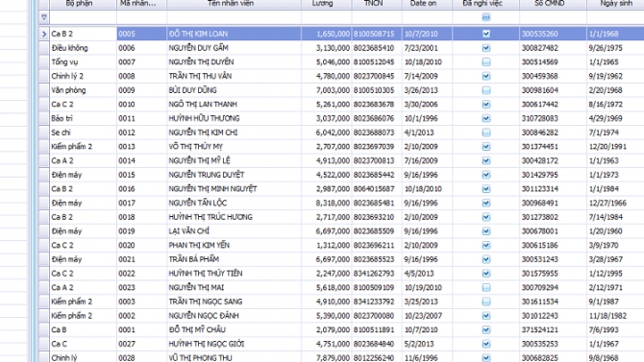Check Đã nghỉ việc for NGUYỄN THỊ KIM CHI
Viewport: 644px width, 362px height.
point(485,133)
